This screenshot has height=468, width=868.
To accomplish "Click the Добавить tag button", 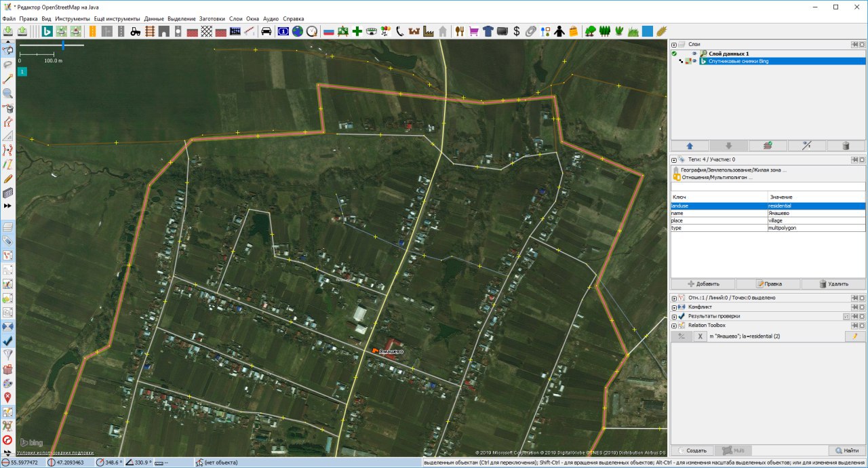I will click(703, 284).
